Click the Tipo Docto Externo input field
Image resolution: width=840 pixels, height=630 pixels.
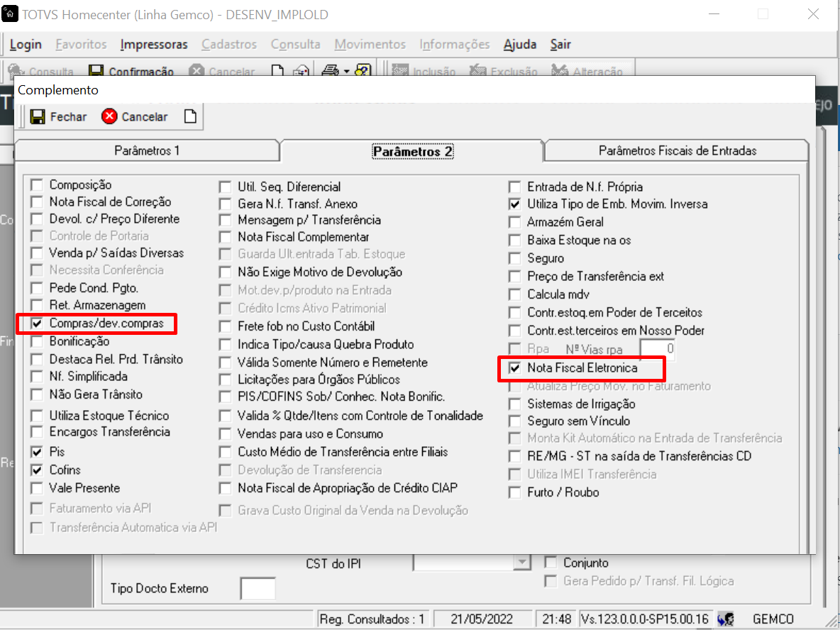pyautogui.click(x=258, y=588)
